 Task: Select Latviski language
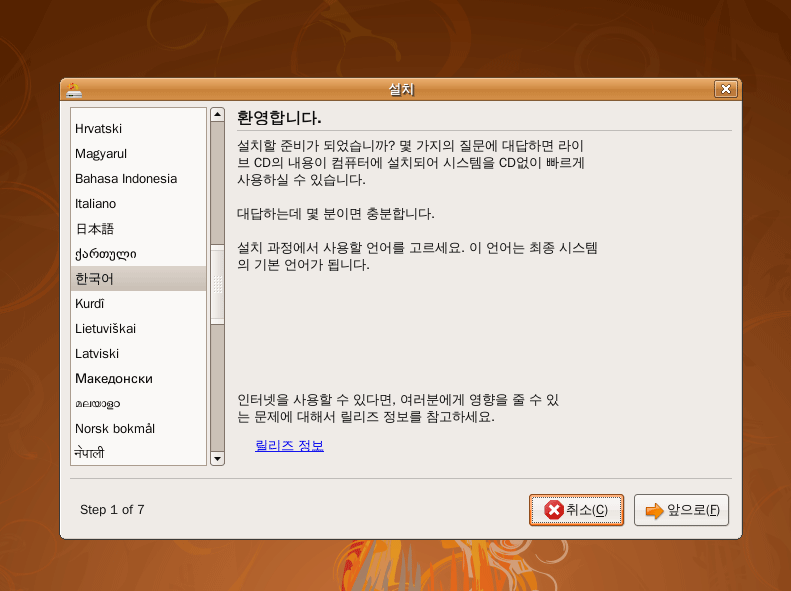[x=138, y=353]
